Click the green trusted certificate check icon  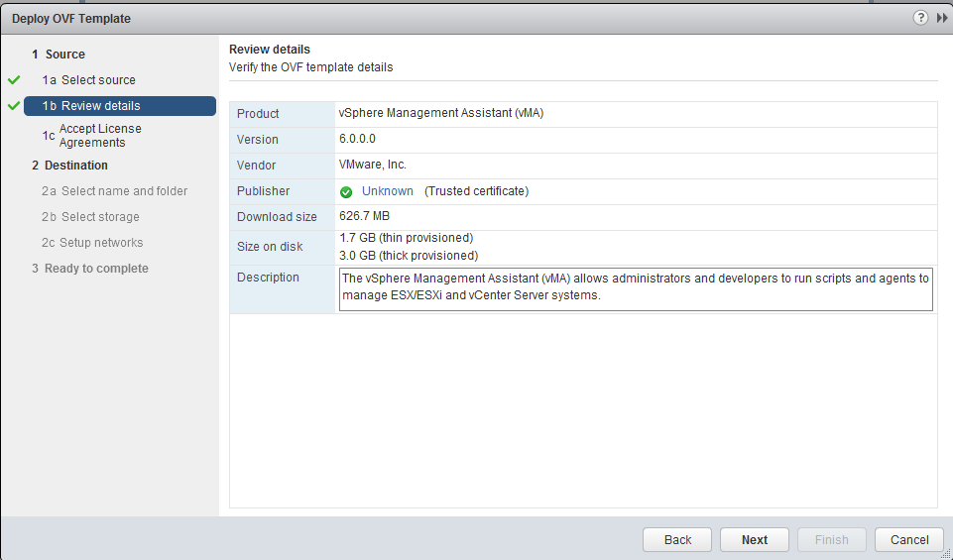pyautogui.click(x=346, y=192)
